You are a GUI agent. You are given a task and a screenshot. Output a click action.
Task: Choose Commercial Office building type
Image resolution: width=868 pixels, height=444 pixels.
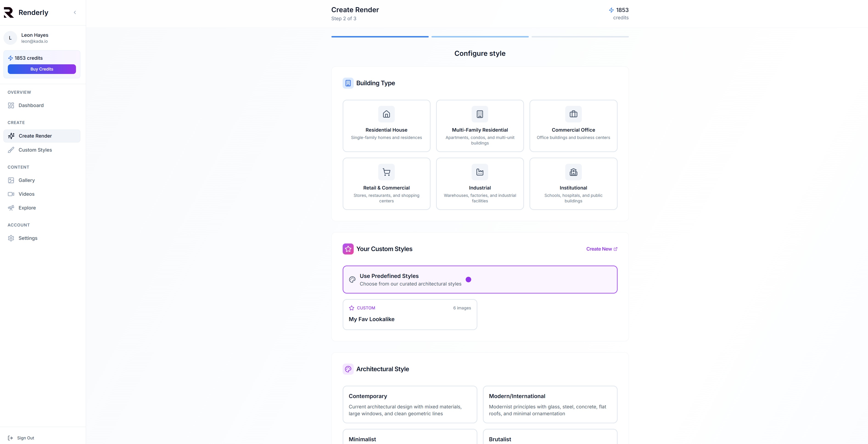tap(574, 126)
